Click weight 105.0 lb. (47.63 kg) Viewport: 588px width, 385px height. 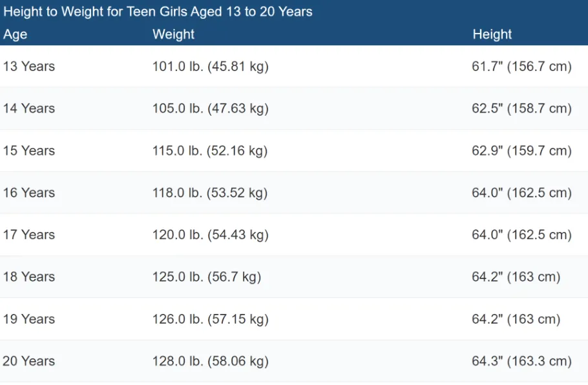pos(211,109)
